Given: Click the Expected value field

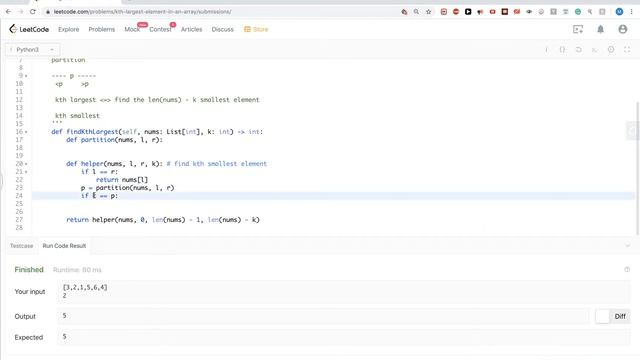Looking at the screenshot, I should point(344,337).
